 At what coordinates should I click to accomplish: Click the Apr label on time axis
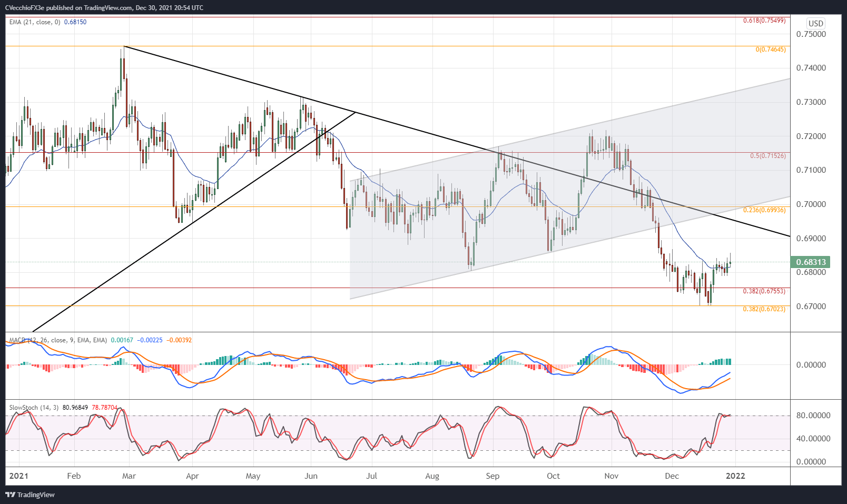click(192, 476)
